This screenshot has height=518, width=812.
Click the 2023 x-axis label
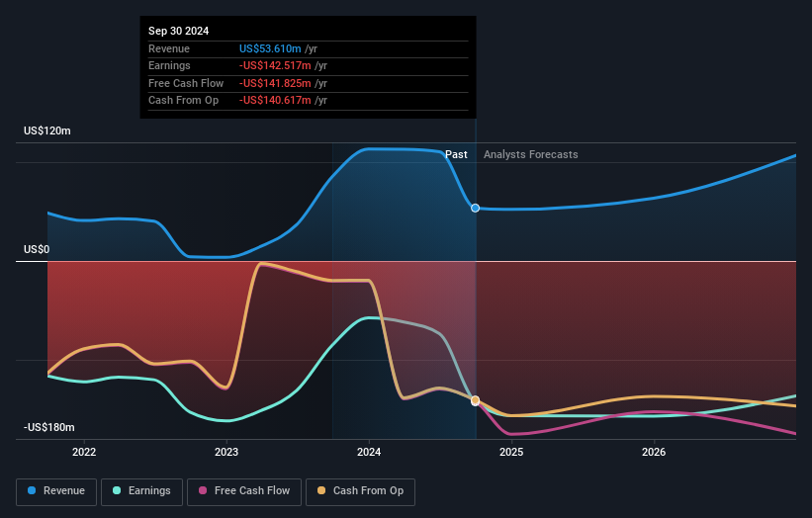(226, 453)
